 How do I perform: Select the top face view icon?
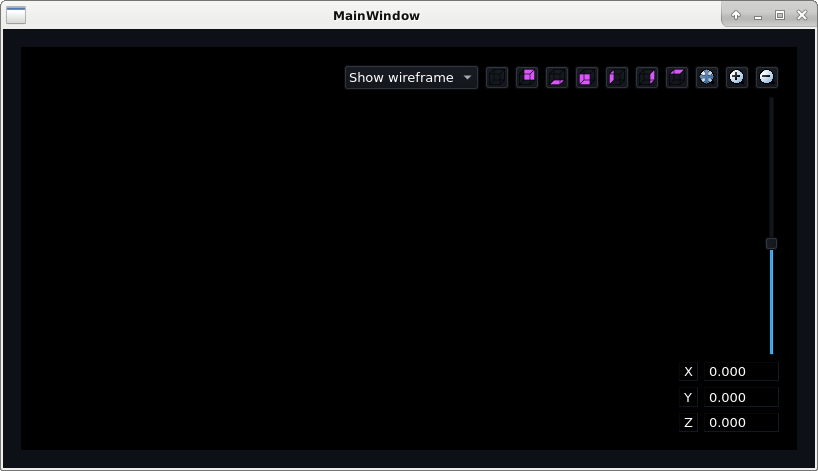677,77
